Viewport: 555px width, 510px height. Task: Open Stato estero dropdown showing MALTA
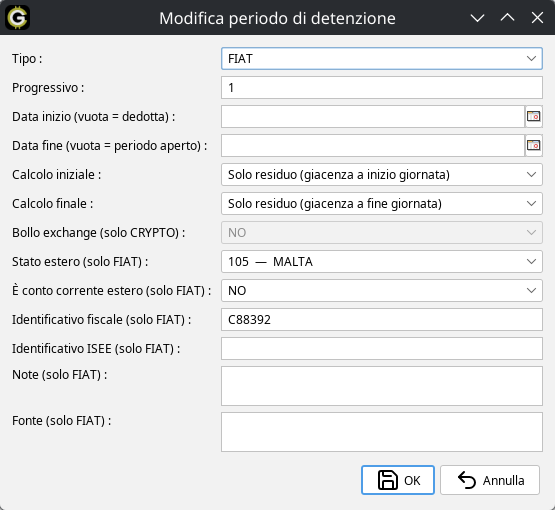tap(382, 262)
